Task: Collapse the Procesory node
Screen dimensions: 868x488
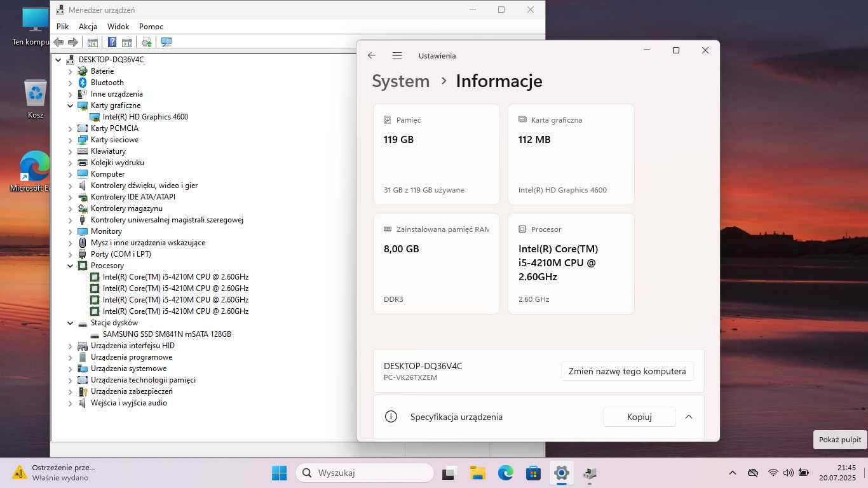Action: coord(71,266)
